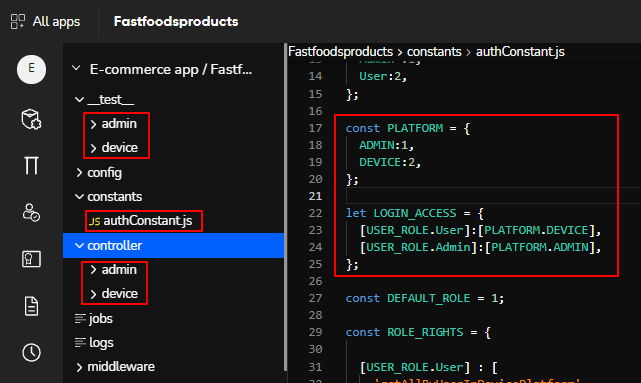Click the '[USER_ROLE.User] : [' line 31

pyautogui.click(x=428, y=367)
